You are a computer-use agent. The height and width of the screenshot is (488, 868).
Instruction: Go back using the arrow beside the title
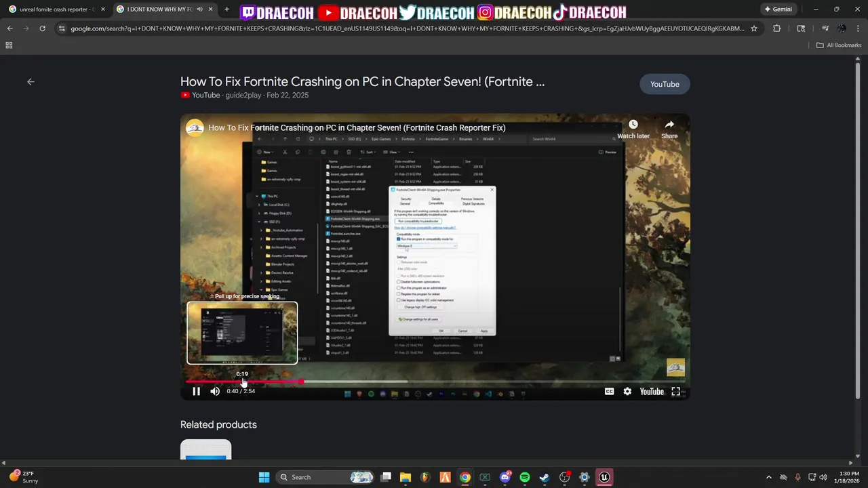pyautogui.click(x=31, y=81)
